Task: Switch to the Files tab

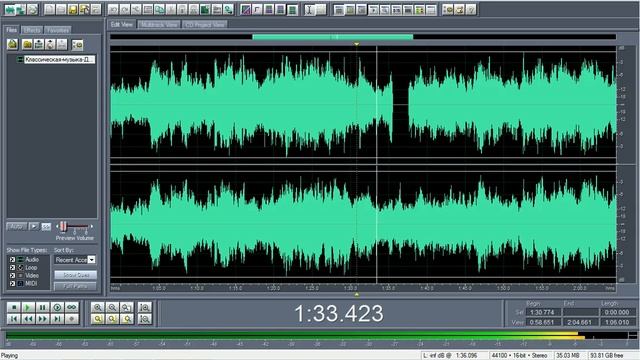Action: [11, 30]
